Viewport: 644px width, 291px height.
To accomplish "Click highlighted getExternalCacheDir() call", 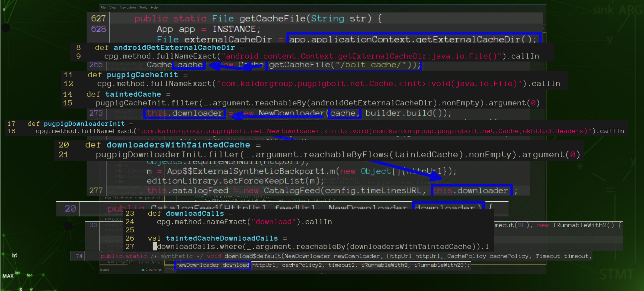I will pos(412,39).
